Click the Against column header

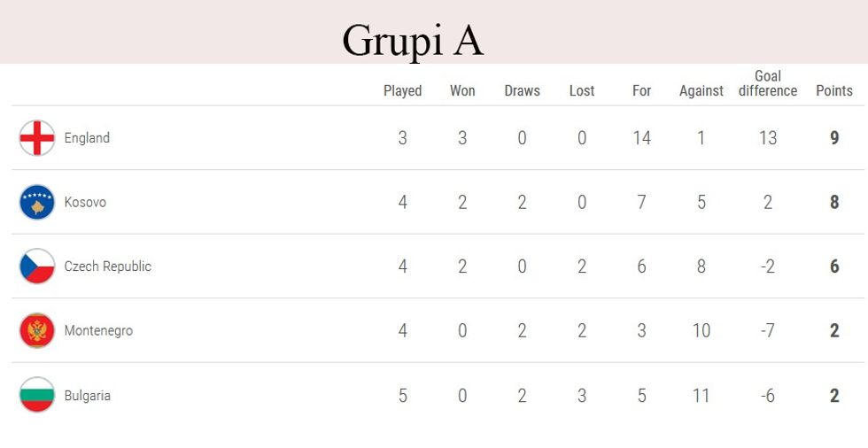coord(701,90)
